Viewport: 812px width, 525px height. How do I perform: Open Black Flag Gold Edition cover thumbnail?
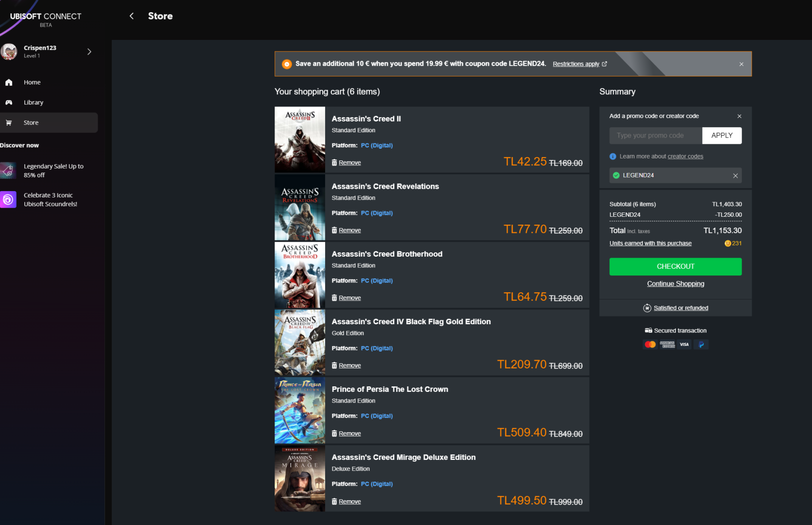(x=300, y=342)
